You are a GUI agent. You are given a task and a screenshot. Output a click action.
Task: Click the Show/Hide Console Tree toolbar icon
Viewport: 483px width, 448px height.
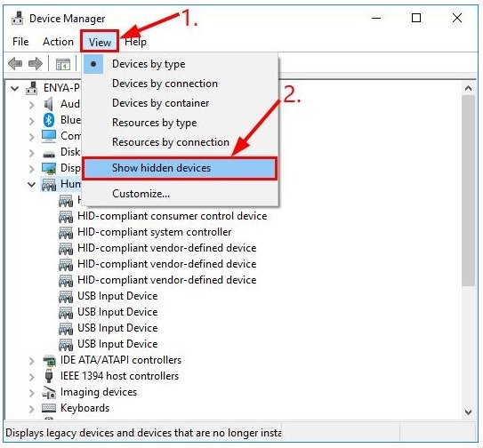pos(63,64)
